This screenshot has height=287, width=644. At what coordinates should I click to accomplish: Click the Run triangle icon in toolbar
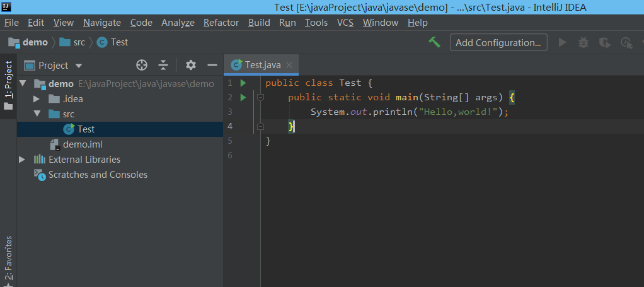(562, 42)
